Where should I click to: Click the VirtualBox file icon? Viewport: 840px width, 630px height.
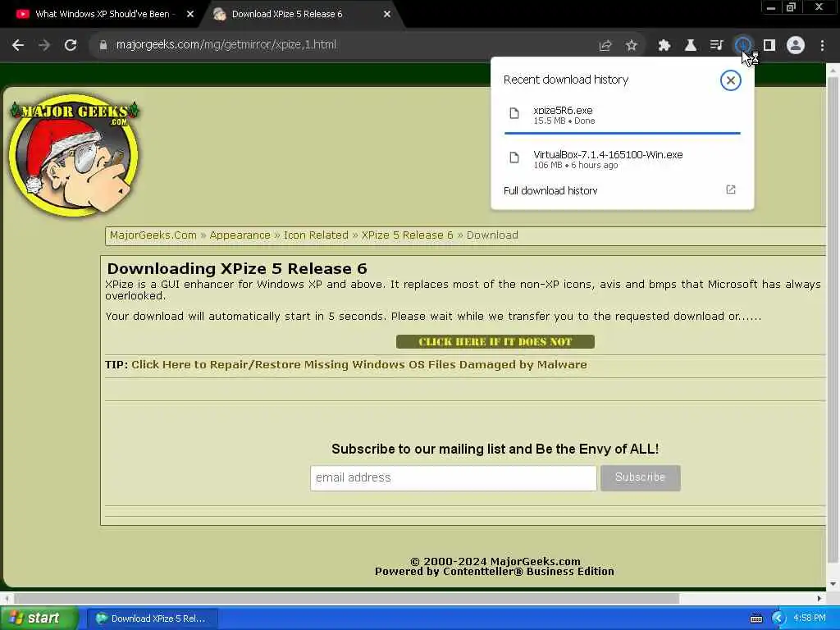(x=514, y=157)
